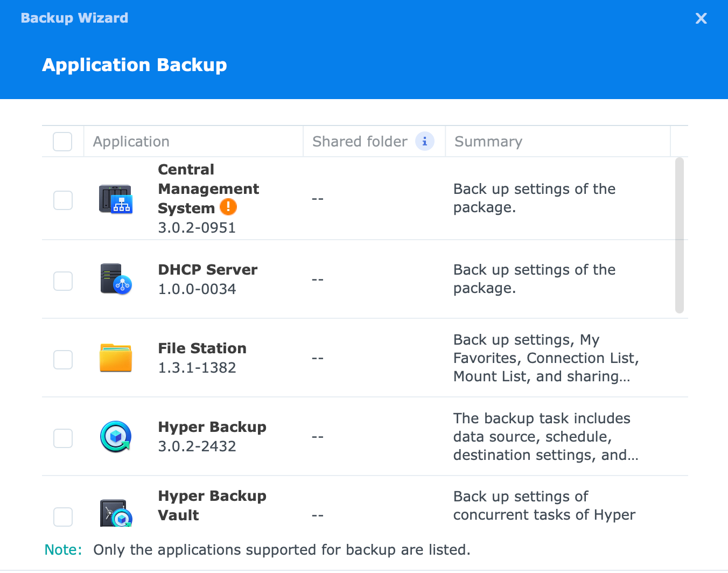Click the File Station folder icon
Image resolution: width=728 pixels, height=573 pixels.
116,358
